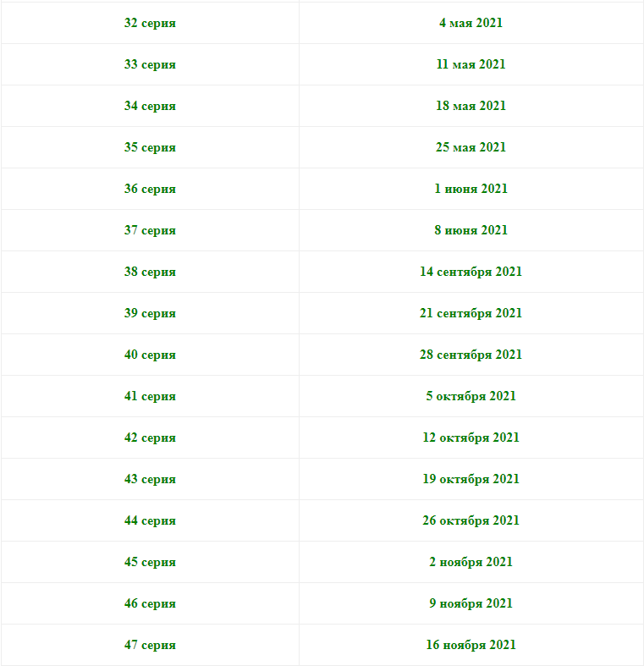Select the '9 ноября 2021' date

471,603
